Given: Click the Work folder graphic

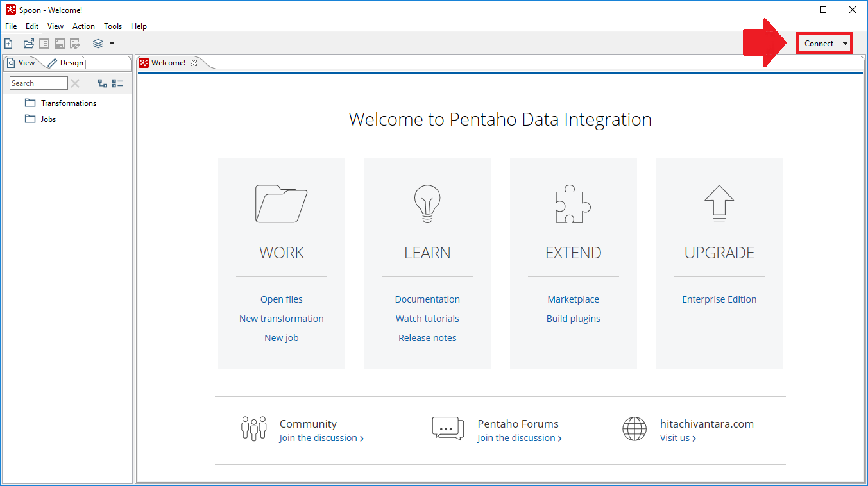Looking at the screenshot, I should [x=281, y=204].
